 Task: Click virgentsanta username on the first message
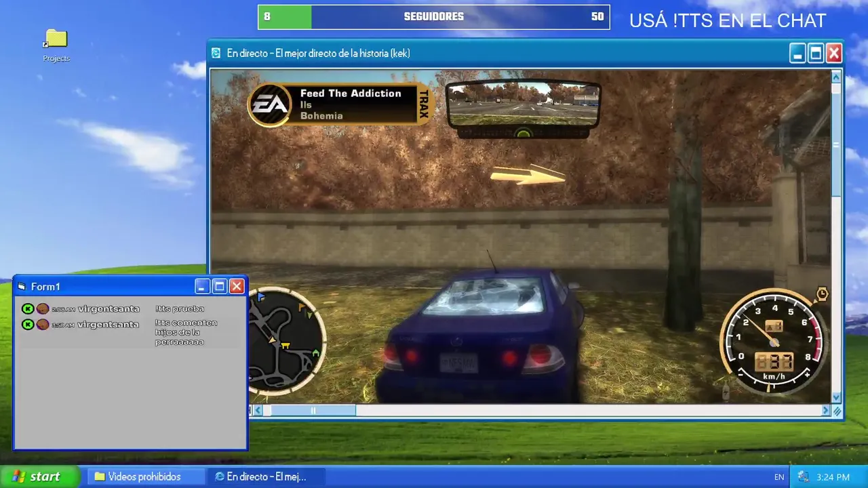pos(108,308)
